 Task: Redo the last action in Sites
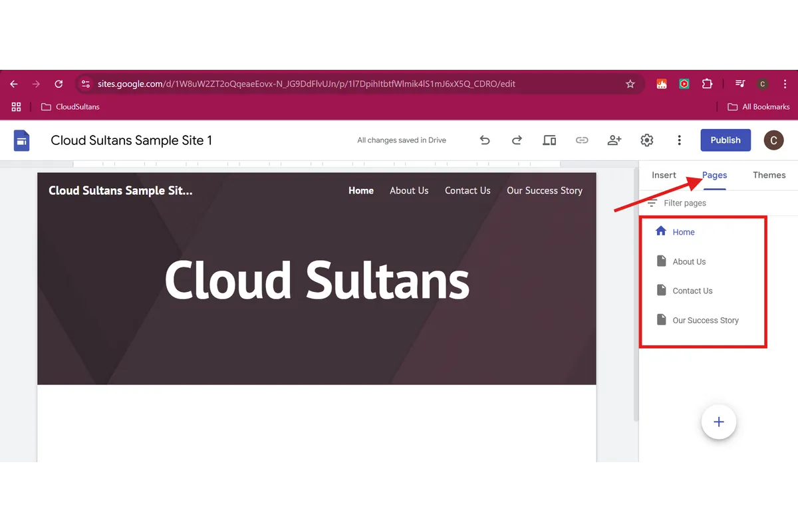click(517, 140)
